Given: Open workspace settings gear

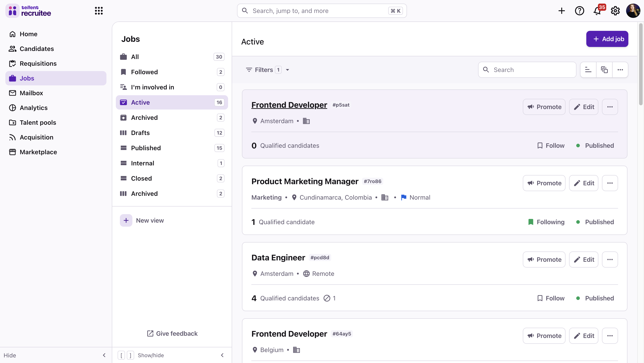Looking at the screenshot, I should (615, 11).
